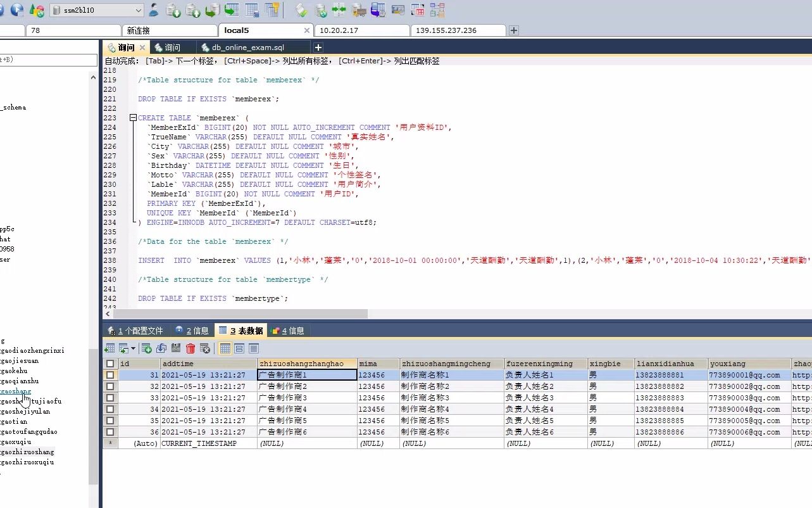Click the addtime column header
This screenshot has height=508, width=812.
[x=209, y=364]
